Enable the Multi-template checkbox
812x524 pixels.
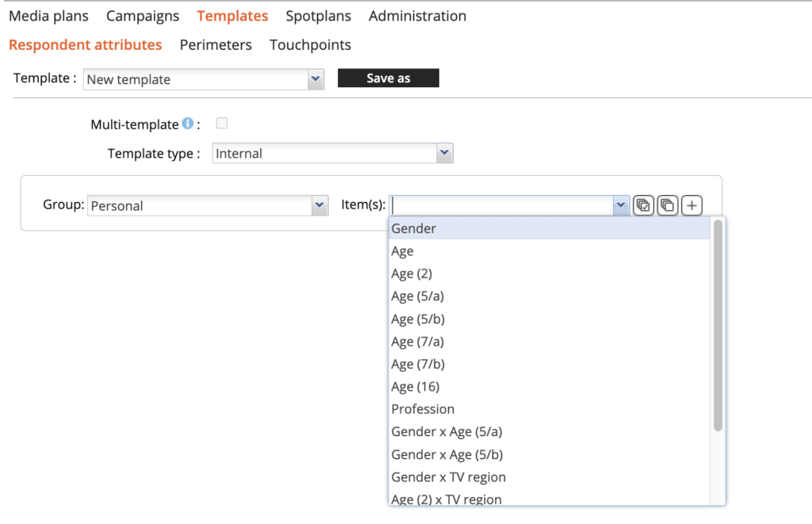pyautogui.click(x=222, y=124)
